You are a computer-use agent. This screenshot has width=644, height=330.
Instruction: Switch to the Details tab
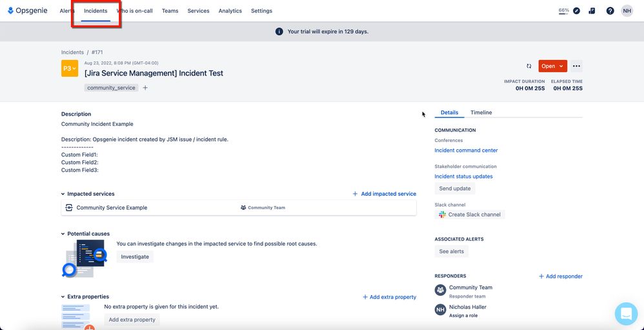coord(449,112)
